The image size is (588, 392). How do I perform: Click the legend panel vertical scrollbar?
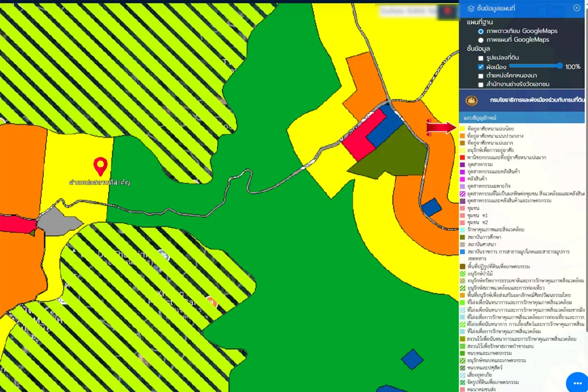tap(586, 230)
